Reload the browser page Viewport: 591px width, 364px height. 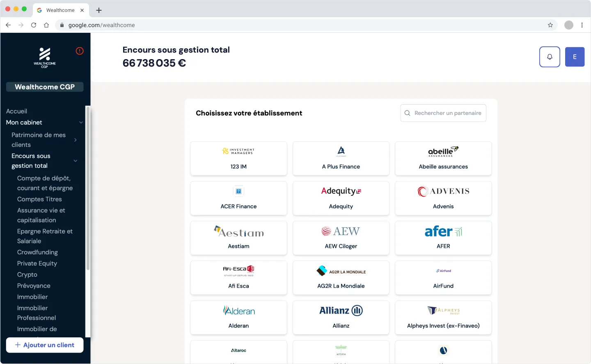34,25
